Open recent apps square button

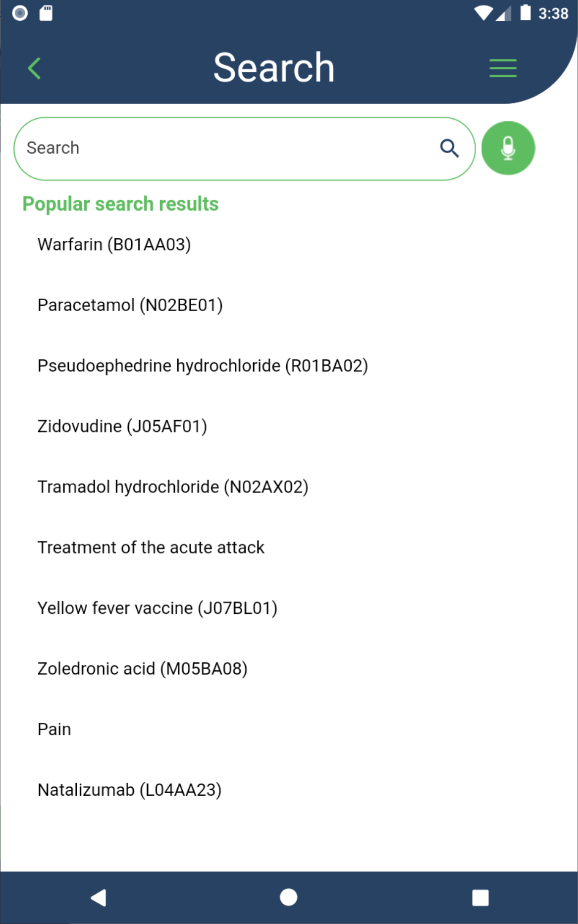coord(480,897)
